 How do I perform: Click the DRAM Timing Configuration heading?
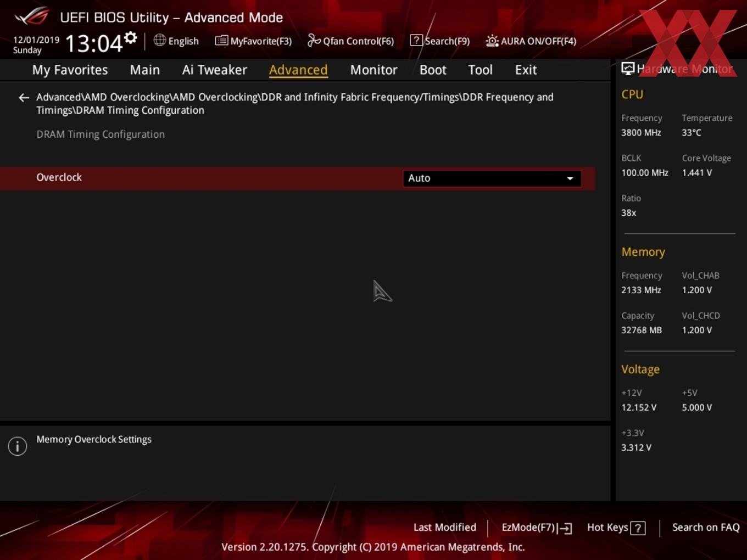101,135
